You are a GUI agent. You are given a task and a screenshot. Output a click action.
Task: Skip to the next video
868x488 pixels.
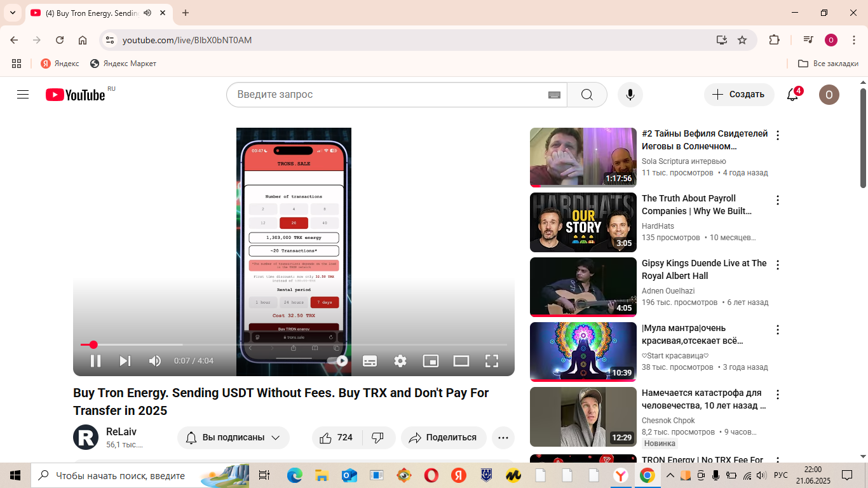[125, 361]
